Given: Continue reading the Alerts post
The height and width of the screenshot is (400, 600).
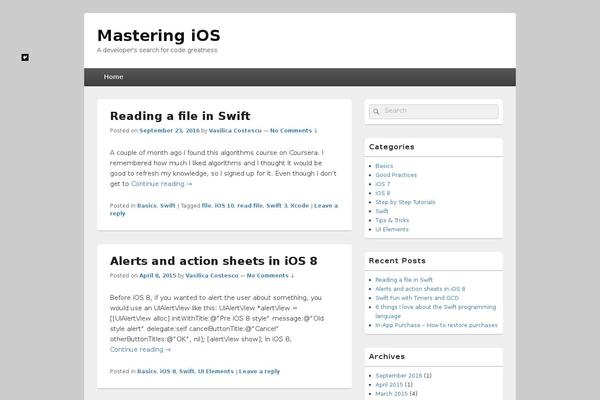Looking at the screenshot, I should pyautogui.click(x=140, y=349).
